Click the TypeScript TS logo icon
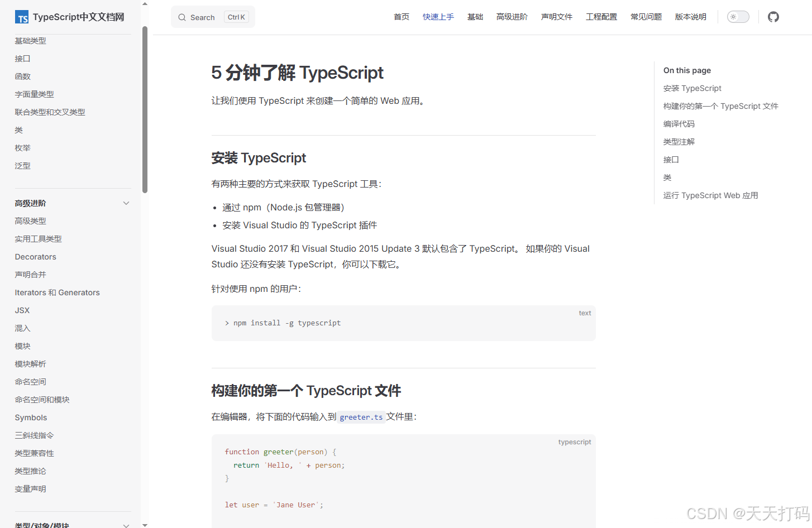 coord(22,17)
